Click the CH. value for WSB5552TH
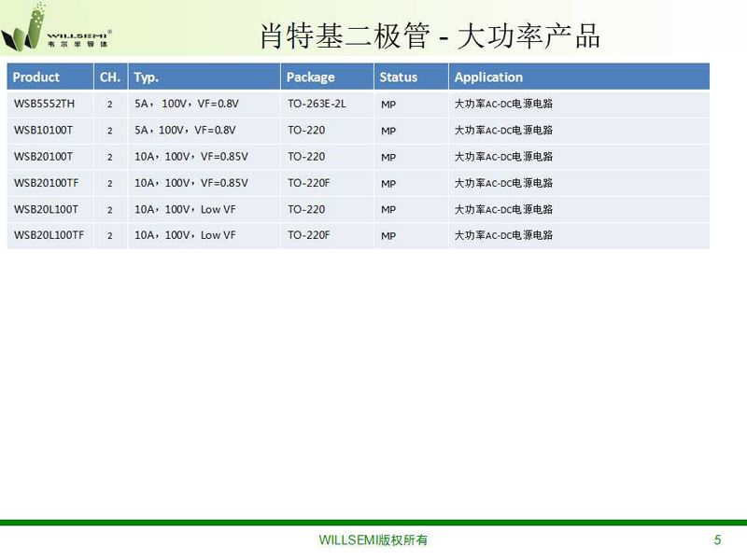Viewport: 747px width, 560px height. (110, 105)
